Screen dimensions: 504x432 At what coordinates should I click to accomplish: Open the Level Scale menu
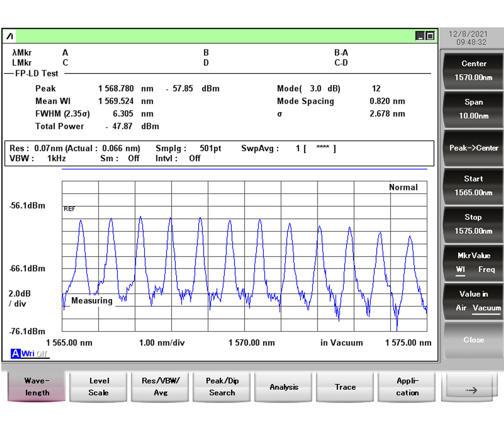pyautogui.click(x=99, y=387)
